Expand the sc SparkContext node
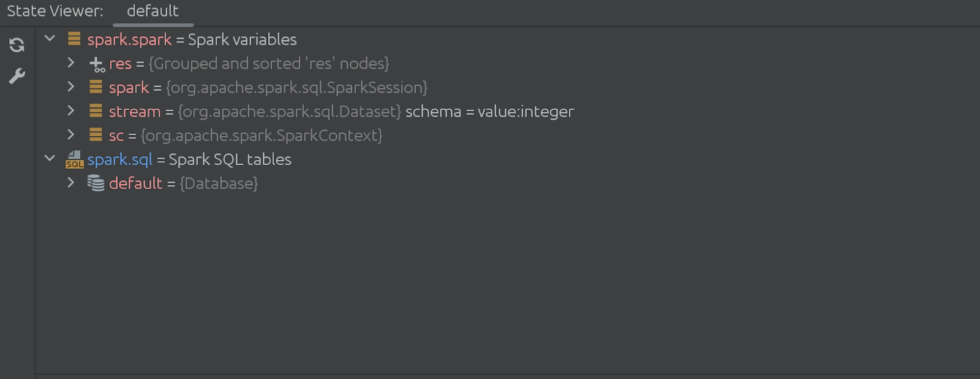Screen dimensions: 980x379 [x=71, y=134]
